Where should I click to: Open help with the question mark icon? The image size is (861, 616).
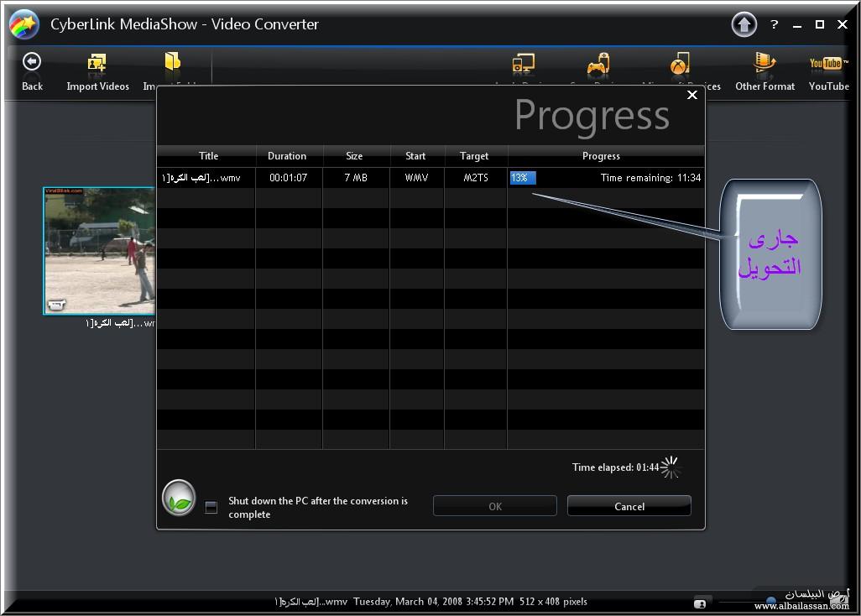click(775, 24)
